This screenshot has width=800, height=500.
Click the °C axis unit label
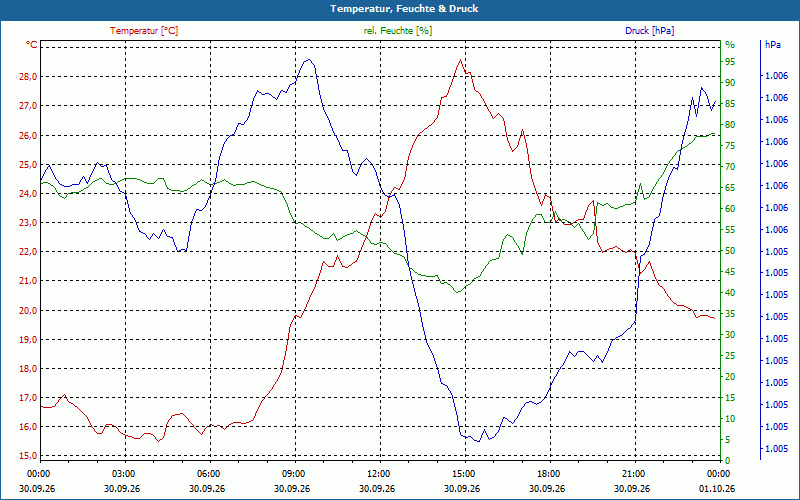coord(32,45)
